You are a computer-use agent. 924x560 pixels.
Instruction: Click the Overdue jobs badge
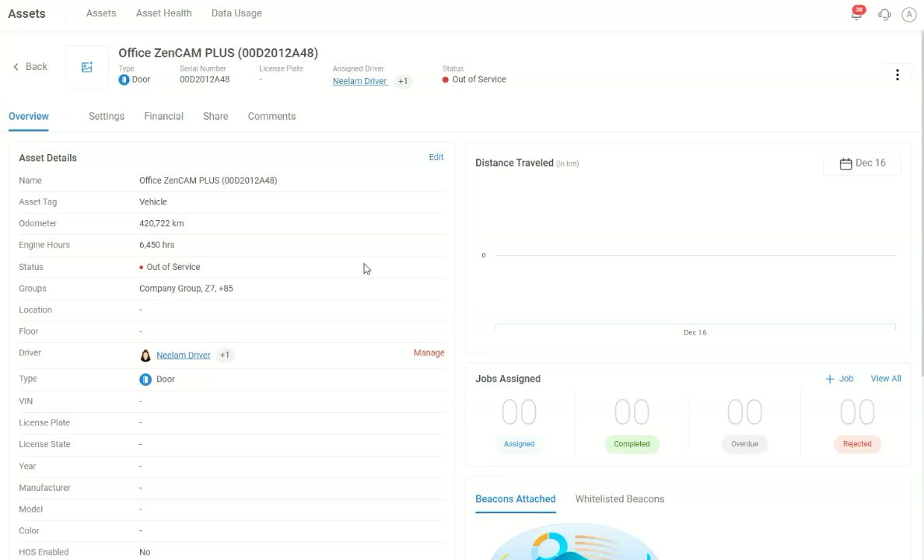pos(745,444)
